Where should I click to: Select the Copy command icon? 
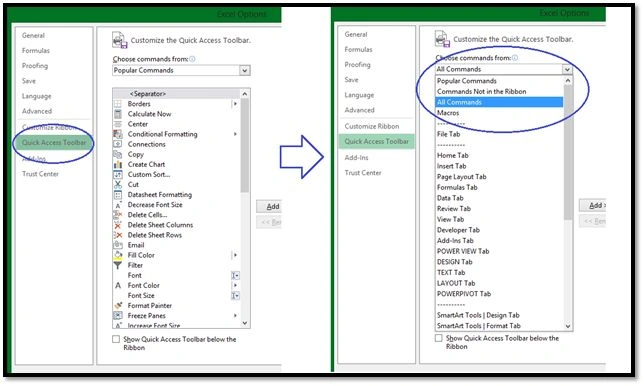click(x=118, y=154)
